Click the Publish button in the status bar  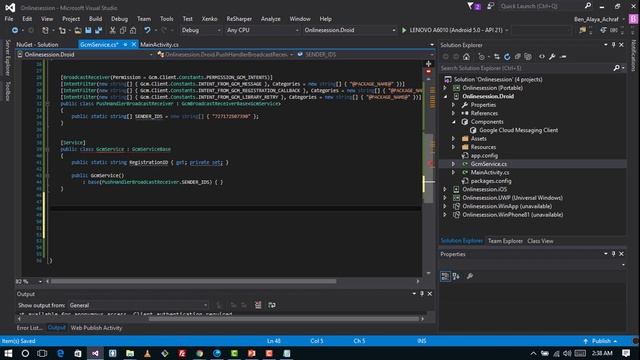(x=600, y=341)
